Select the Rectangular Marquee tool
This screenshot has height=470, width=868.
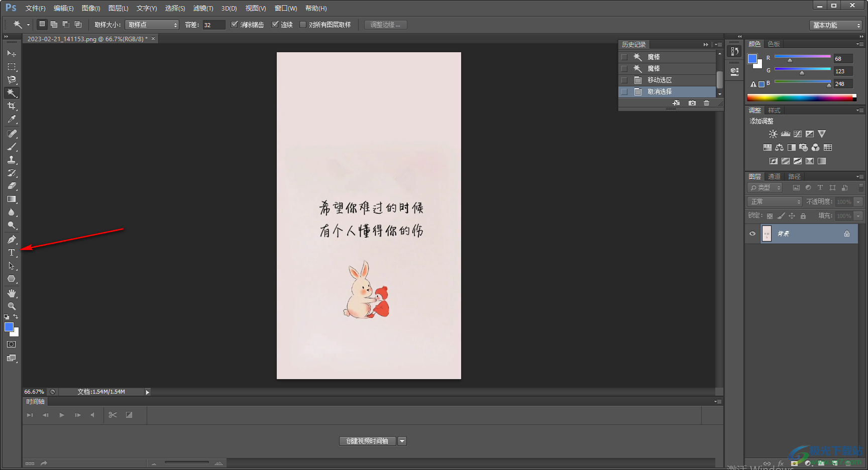pos(12,66)
